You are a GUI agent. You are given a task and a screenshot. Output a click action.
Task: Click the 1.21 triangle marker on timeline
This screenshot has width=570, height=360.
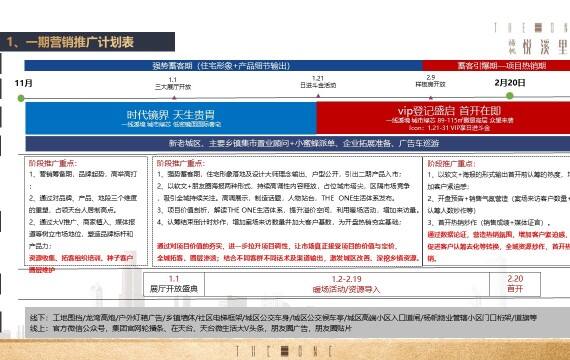point(318,96)
